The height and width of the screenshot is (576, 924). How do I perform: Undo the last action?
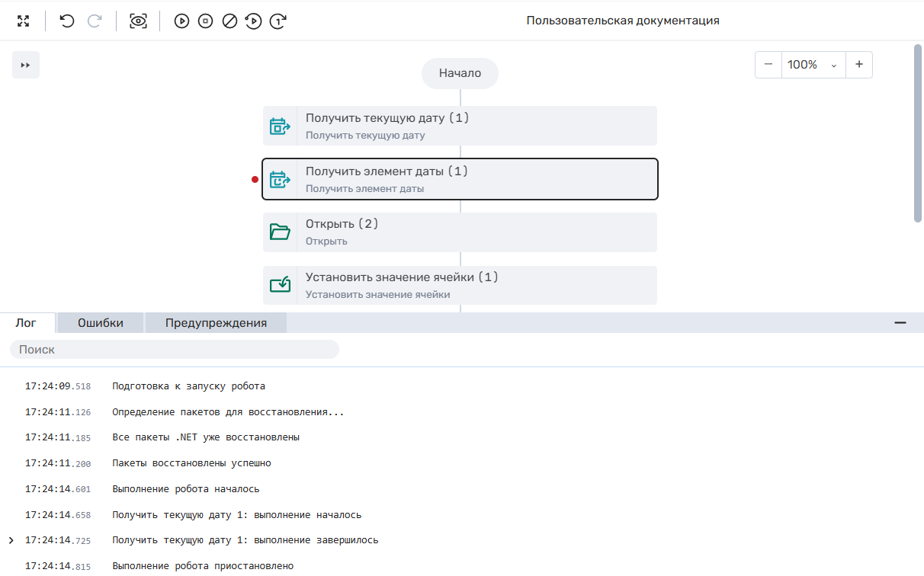tap(67, 21)
